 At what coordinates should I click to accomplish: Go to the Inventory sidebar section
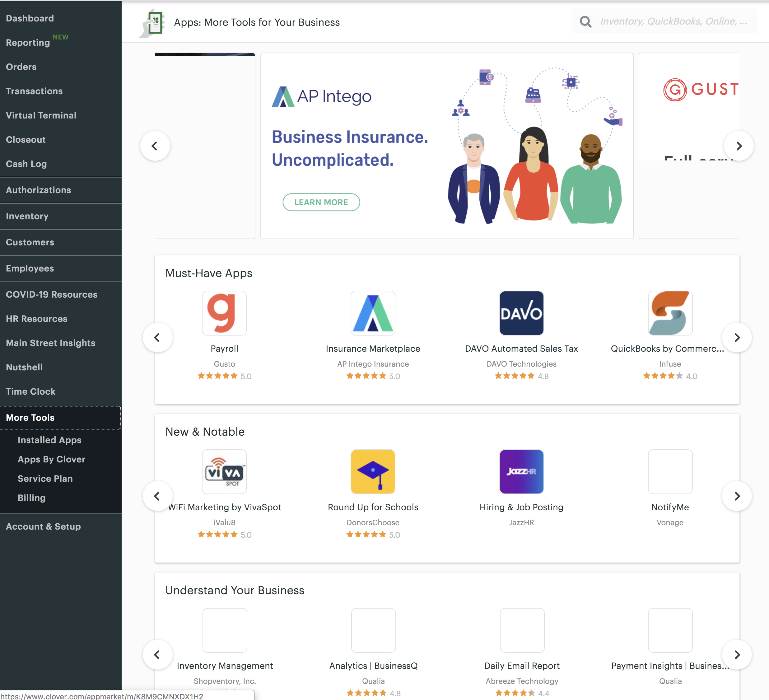coord(27,216)
